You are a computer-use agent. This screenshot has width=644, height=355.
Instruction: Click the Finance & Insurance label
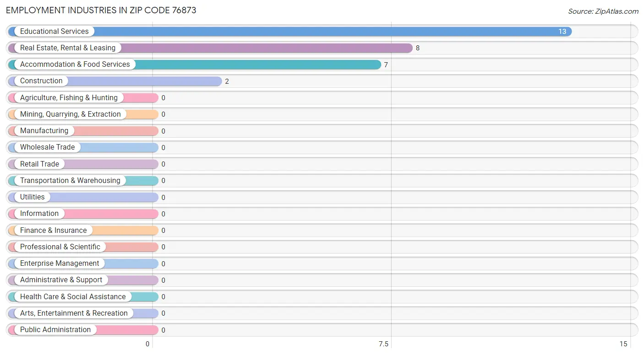tap(54, 231)
